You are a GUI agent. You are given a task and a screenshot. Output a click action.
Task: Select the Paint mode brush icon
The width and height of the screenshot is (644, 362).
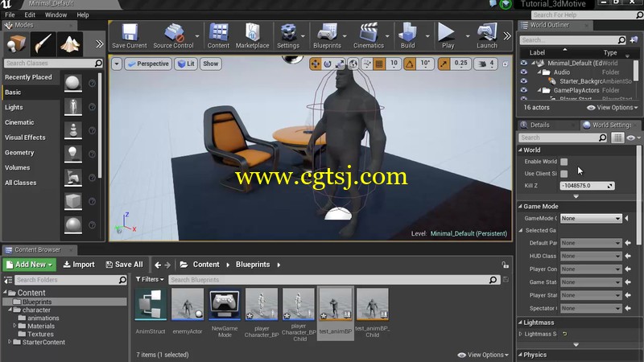(x=43, y=44)
